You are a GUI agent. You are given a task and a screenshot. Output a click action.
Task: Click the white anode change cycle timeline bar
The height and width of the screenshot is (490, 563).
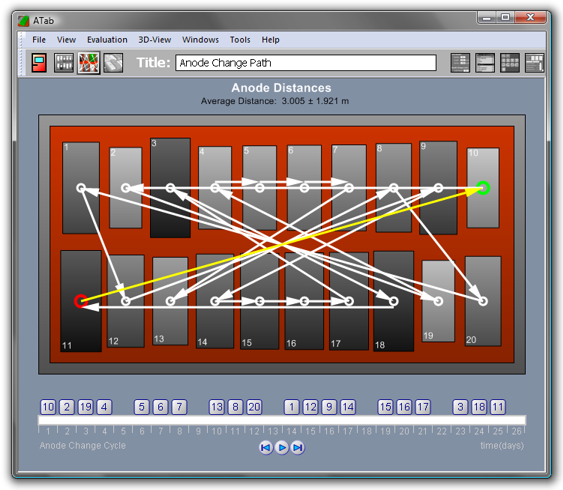pyautogui.click(x=282, y=420)
